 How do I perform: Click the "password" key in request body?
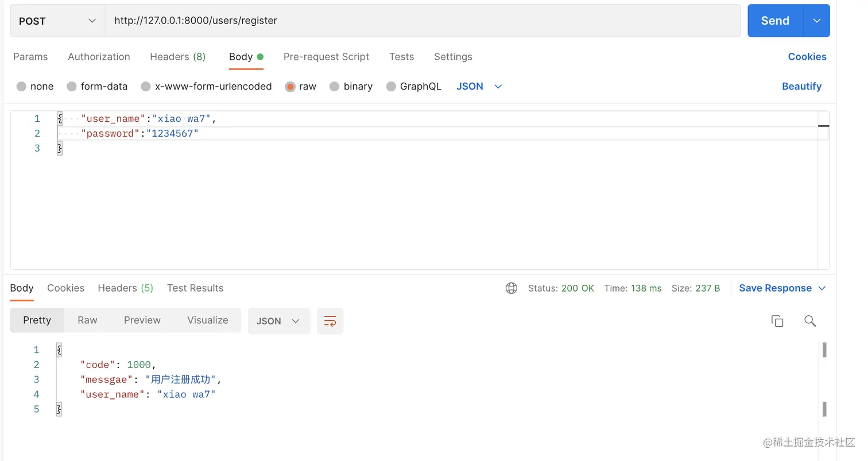click(110, 134)
